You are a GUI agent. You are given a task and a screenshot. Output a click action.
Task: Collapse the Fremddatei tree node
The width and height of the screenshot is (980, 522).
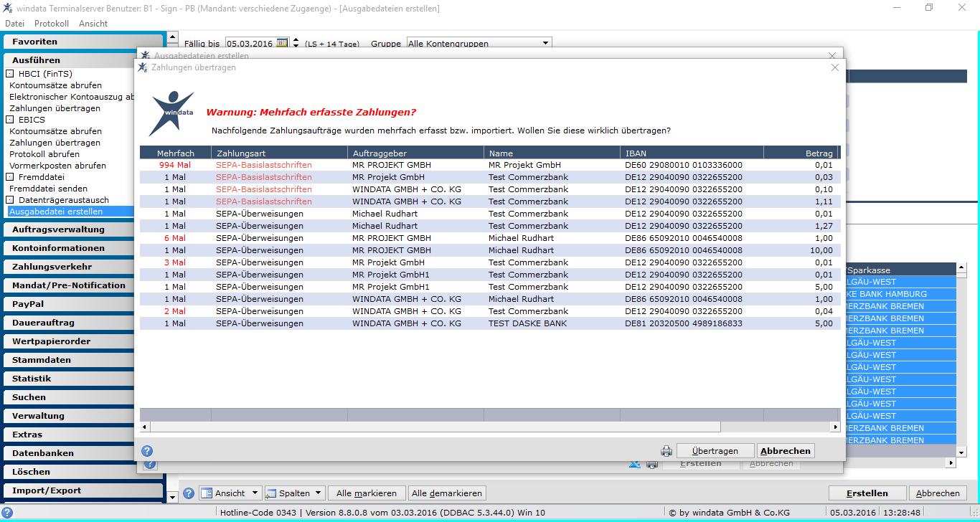[10, 177]
